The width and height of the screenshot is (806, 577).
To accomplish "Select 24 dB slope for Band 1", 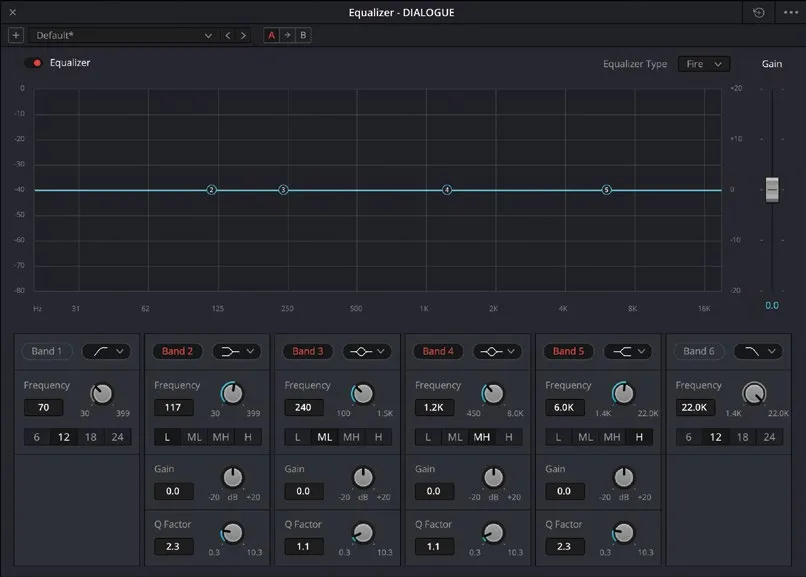I will point(118,437).
